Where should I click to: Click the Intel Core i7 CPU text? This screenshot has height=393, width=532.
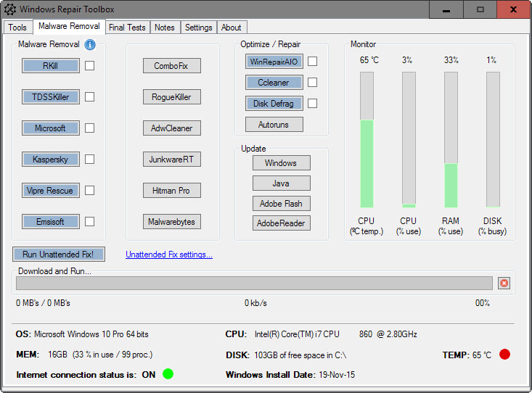coord(335,334)
